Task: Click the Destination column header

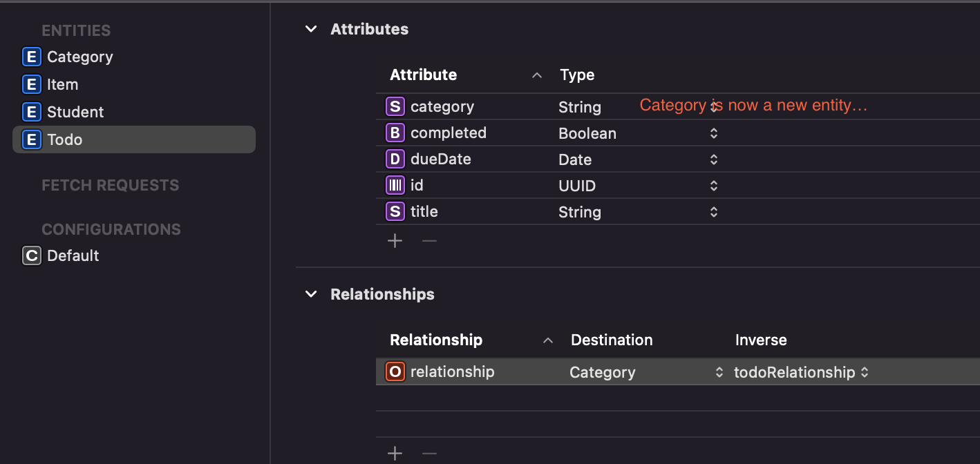Action: (612, 340)
